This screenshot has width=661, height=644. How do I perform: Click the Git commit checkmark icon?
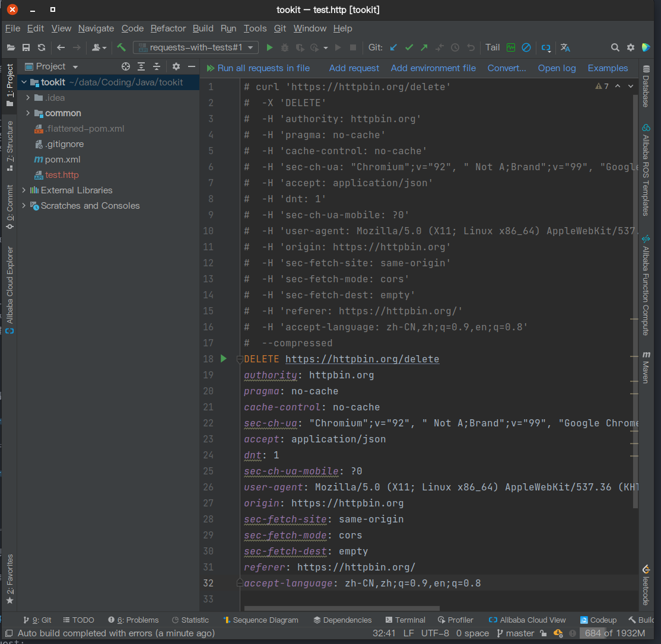(409, 47)
